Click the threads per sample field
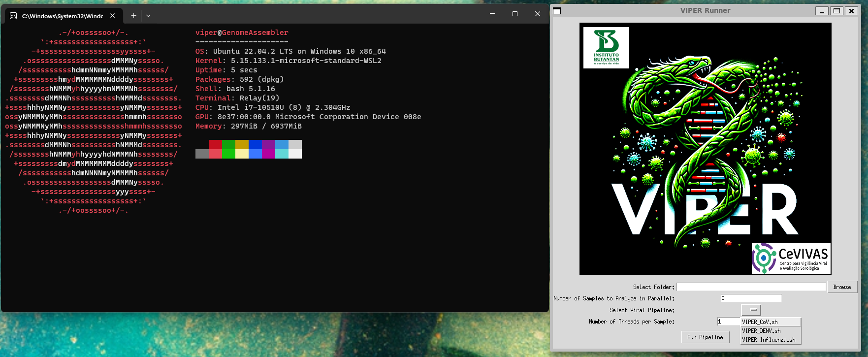This screenshot has width=868, height=357. coord(729,322)
